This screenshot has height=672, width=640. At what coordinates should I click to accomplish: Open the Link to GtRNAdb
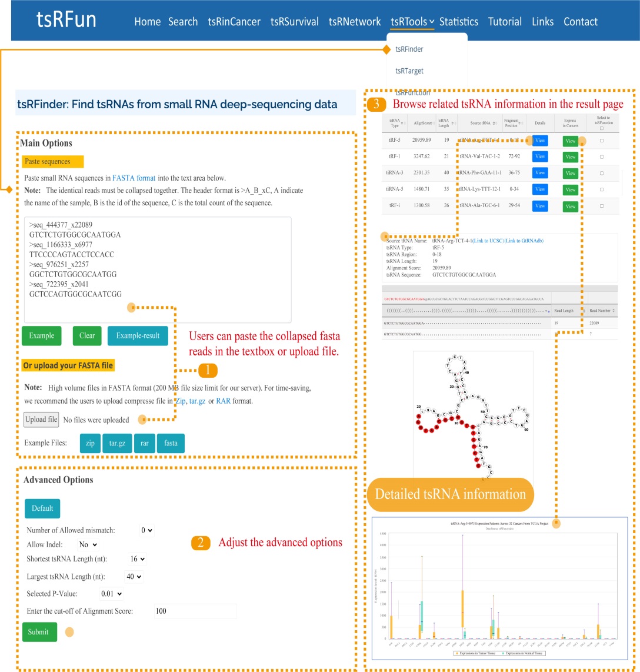524,241
